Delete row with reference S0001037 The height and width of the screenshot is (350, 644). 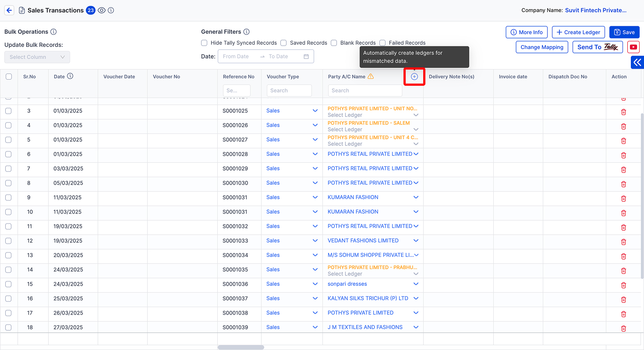pyautogui.click(x=623, y=300)
